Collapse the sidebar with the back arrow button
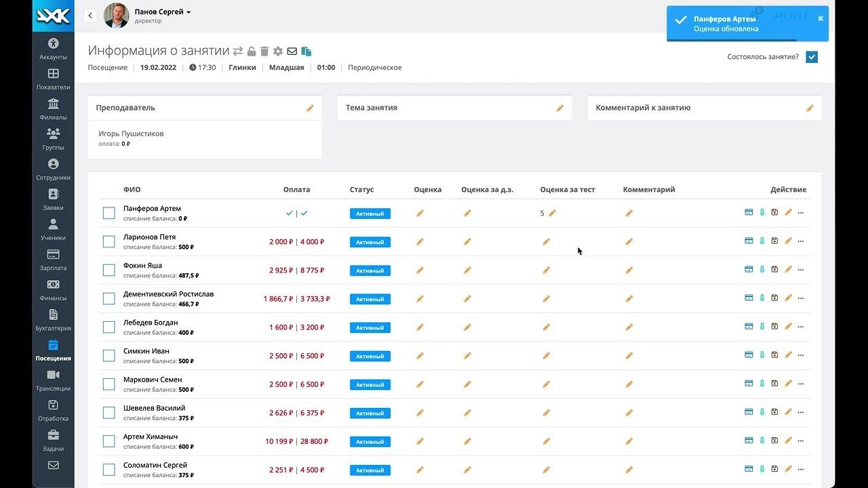Image resolution: width=868 pixels, height=488 pixels. pyautogui.click(x=90, y=16)
